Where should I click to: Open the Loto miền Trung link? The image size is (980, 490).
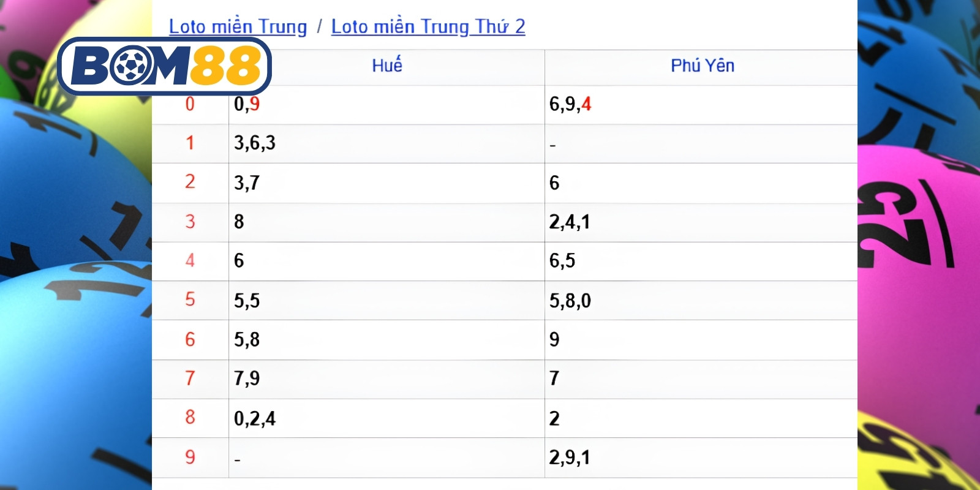pos(238,26)
